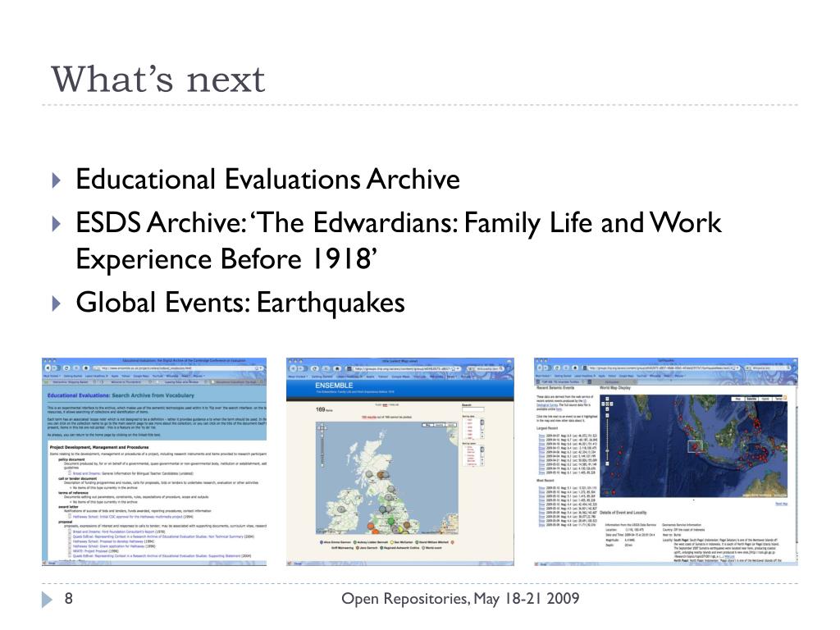Click the highlighted event box on earthquake map

(695, 446)
